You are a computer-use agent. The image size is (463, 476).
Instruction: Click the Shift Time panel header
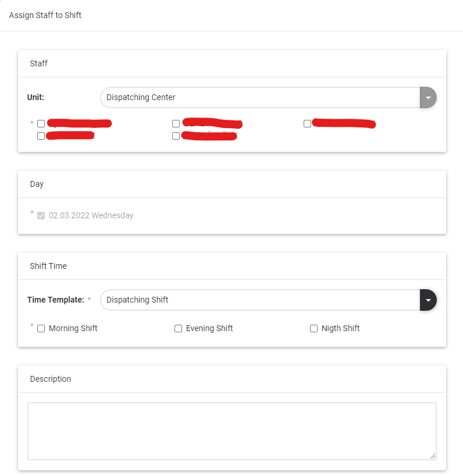[48, 266]
